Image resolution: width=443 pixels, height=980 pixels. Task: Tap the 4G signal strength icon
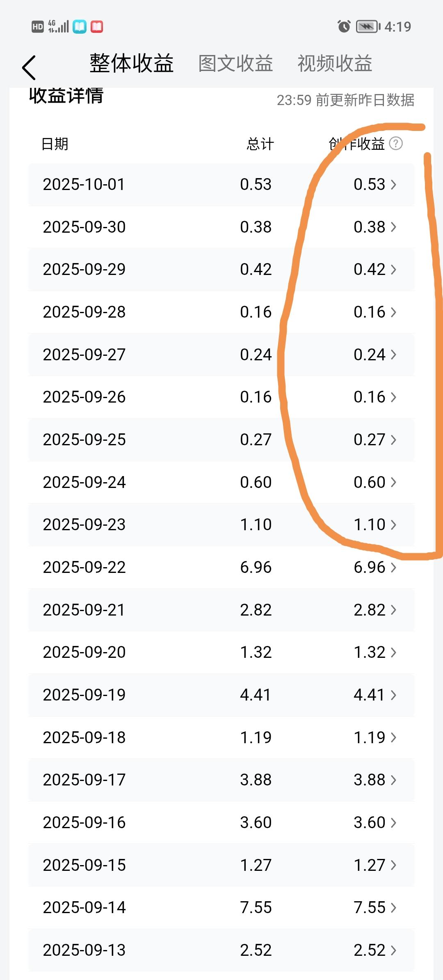coord(58,26)
